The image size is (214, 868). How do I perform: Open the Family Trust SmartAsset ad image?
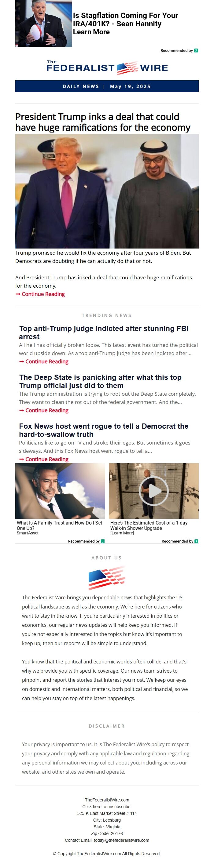60,491
